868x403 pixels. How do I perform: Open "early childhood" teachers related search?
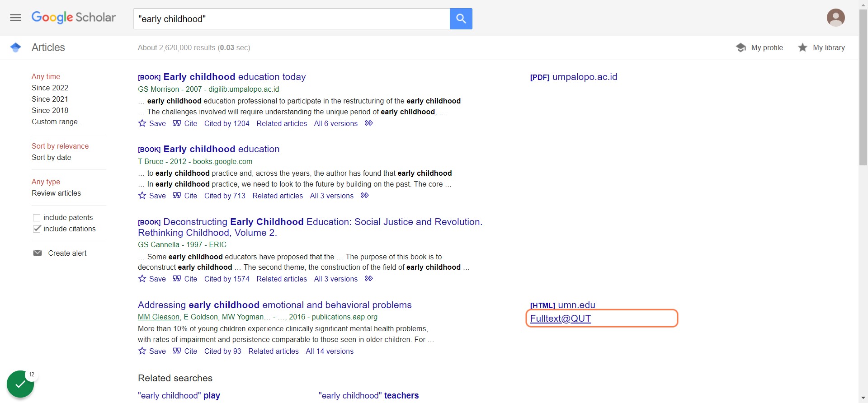click(369, 396)
